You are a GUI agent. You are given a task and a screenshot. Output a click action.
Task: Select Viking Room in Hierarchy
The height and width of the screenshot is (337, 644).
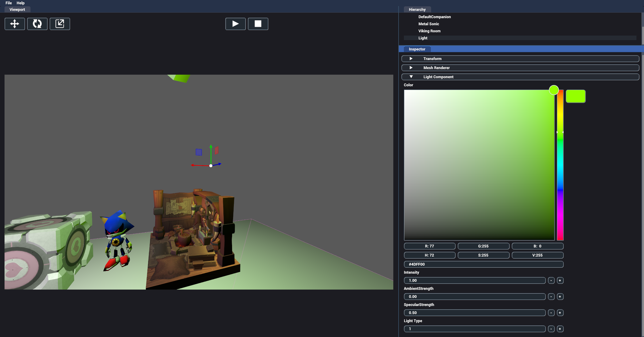coord(429,31)
